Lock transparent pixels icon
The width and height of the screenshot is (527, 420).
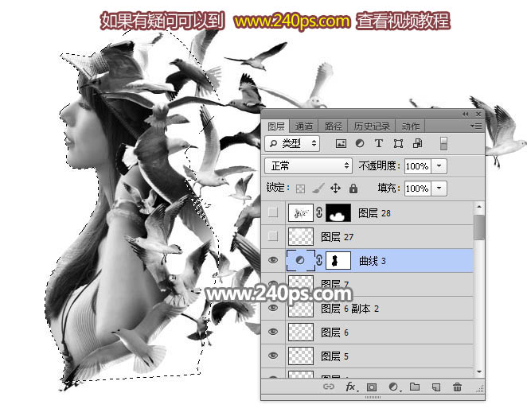(x=300, y=189)
